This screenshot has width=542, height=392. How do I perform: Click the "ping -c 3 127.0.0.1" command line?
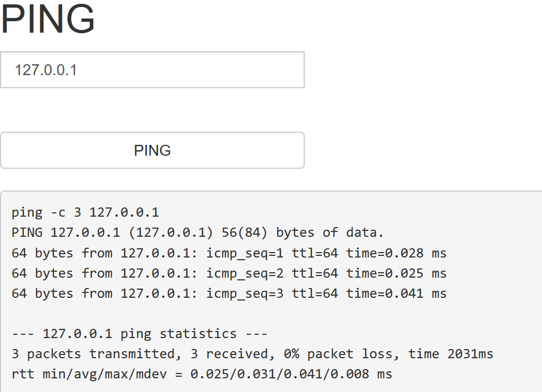tap(85, 212)
